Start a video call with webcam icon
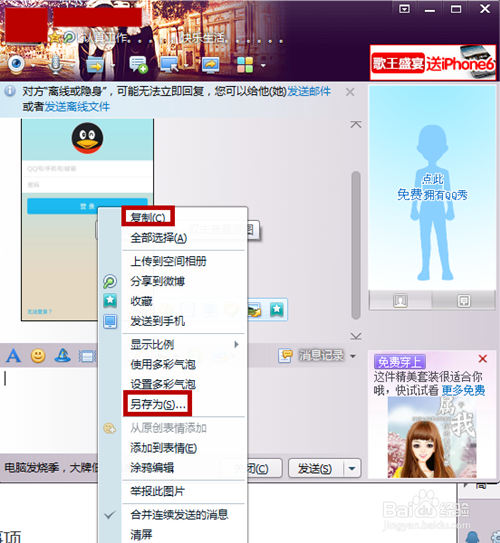Image resolution: width=500 pixels, height=543 pixels. [16, 64]
